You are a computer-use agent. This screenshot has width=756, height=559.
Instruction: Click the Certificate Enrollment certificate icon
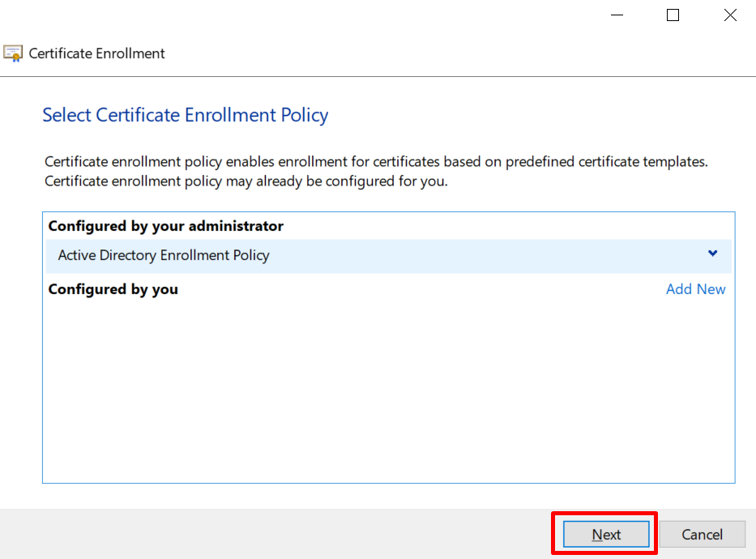coord(13,53)
